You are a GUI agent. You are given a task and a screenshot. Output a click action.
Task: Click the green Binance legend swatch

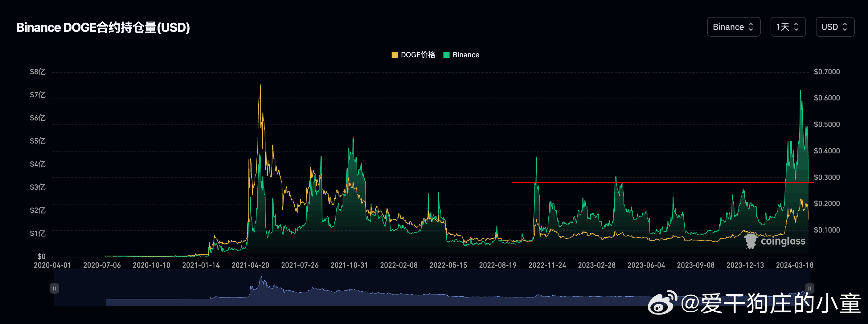446,55
